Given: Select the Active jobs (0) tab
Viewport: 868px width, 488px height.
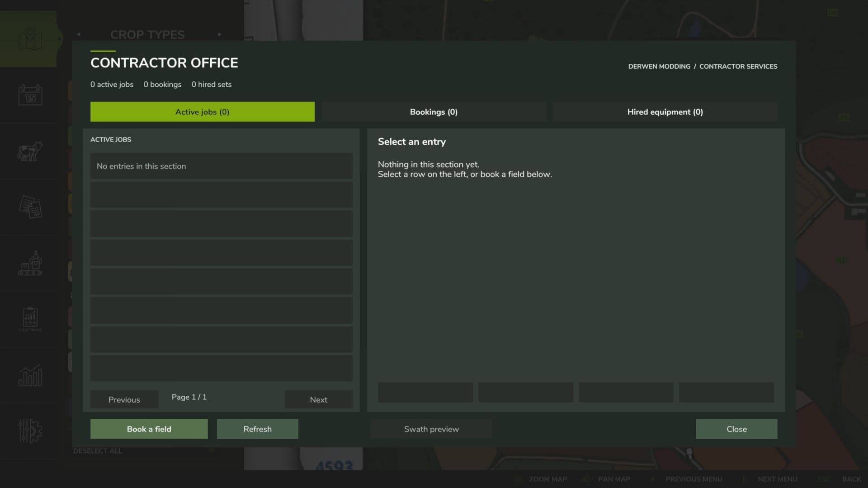Looking at the screenshot, I should (202, 112).
